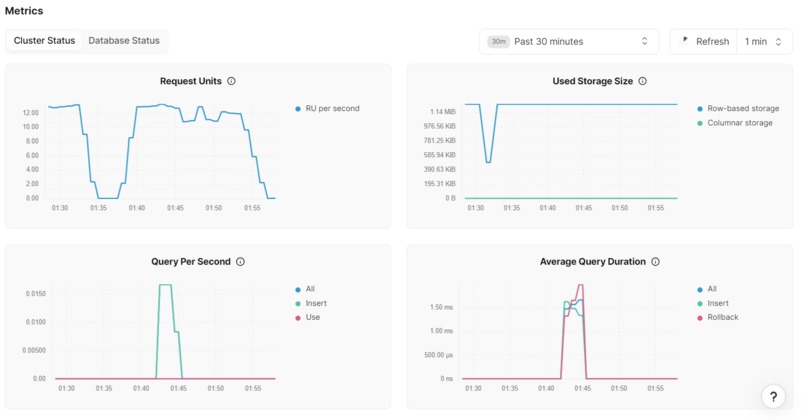Toggle Insert series in Query Per Second
Image resolution: width=806 pixels, height=420 pixels.
point(311,303)
